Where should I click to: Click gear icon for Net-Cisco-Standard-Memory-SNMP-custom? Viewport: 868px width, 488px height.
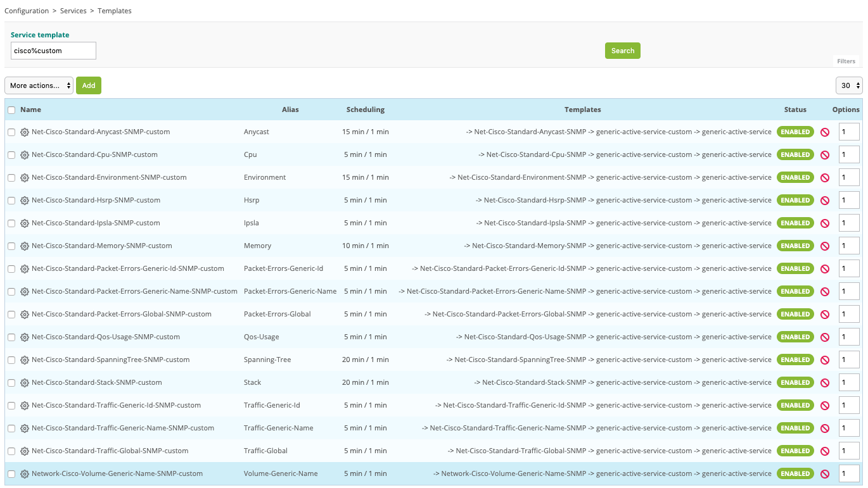click(25, 246)
